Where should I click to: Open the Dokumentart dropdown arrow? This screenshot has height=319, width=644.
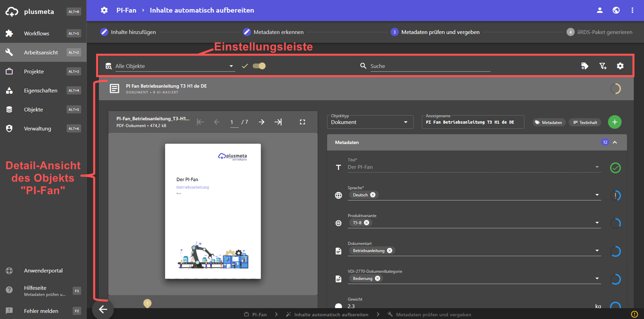[597, 250]
